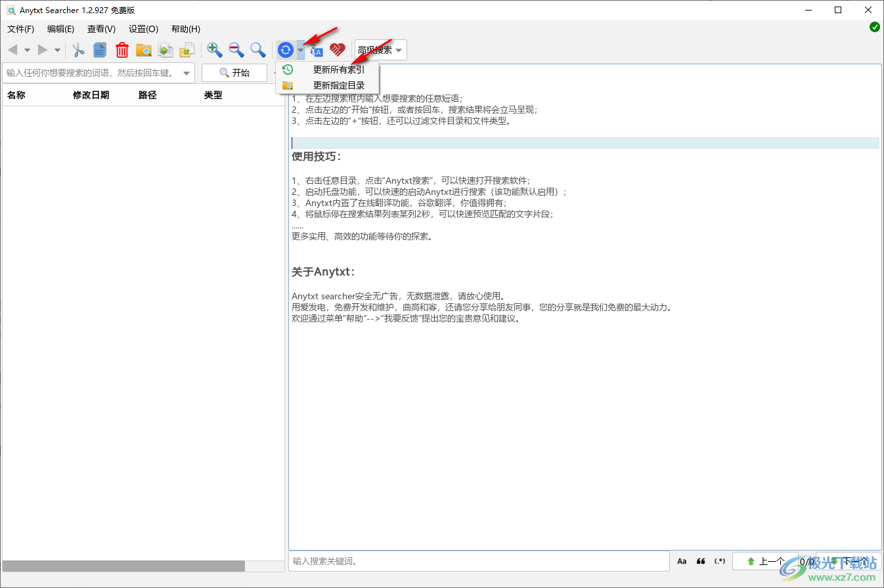Click the line starting '1、右击任意目录'
884x588 pixels.
(411, 180)
